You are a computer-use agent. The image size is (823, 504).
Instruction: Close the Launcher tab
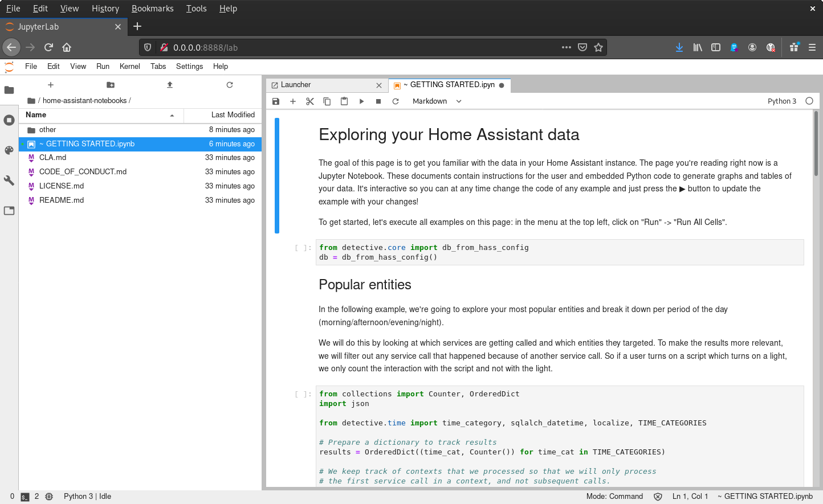tap(379, 85)
